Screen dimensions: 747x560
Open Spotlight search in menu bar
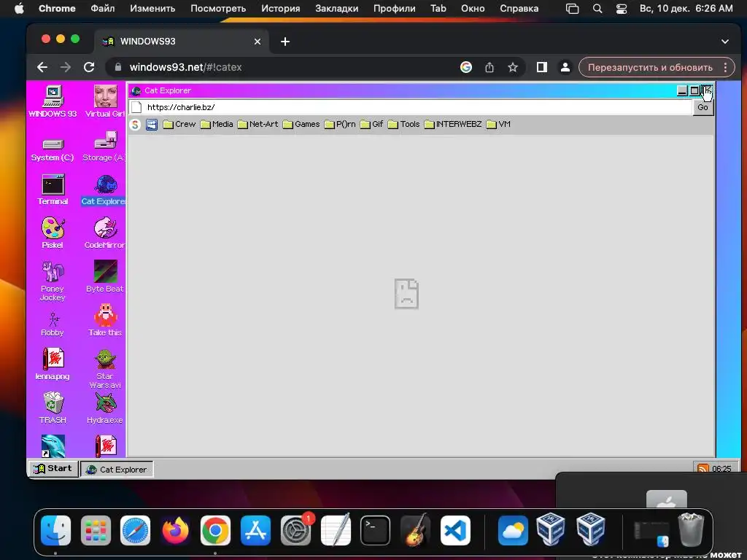597,9
